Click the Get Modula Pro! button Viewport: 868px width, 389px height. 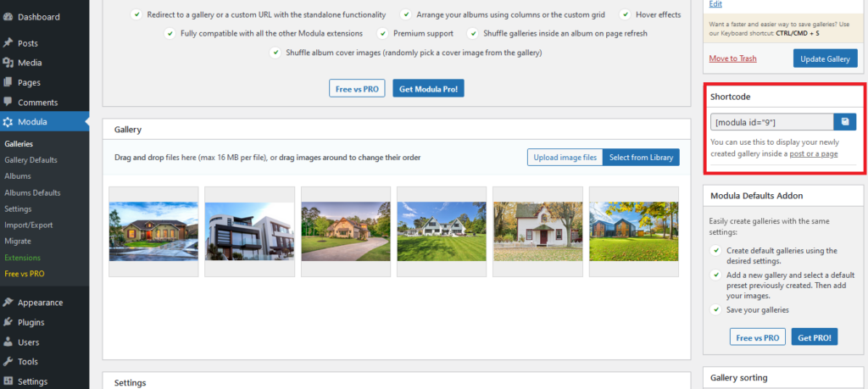coord(428,88)
